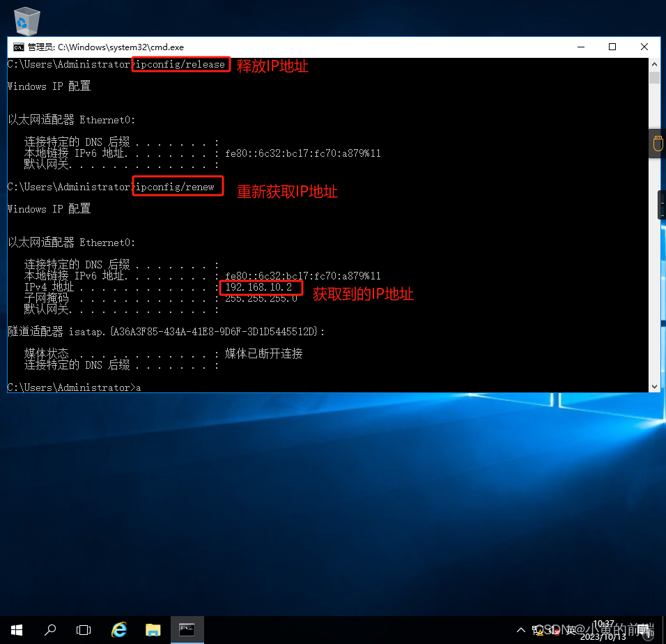Click the scrollbar down arrow in cmd window

[x=654, y=385]
